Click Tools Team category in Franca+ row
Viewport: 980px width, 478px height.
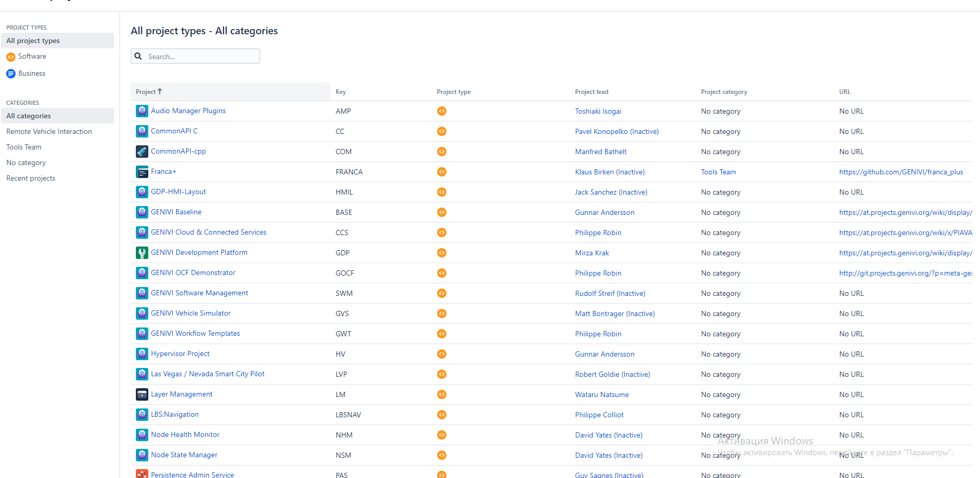(x=718, y=172)
